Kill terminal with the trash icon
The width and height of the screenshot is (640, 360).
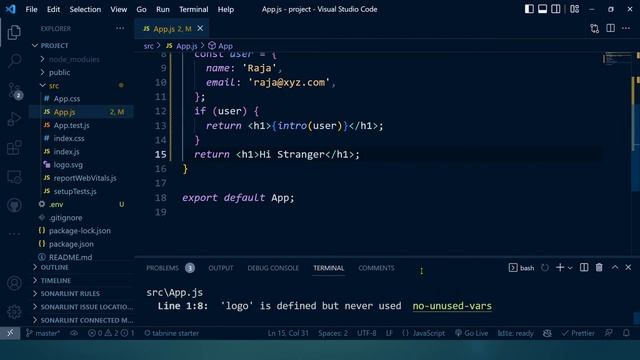click(599, 267)
